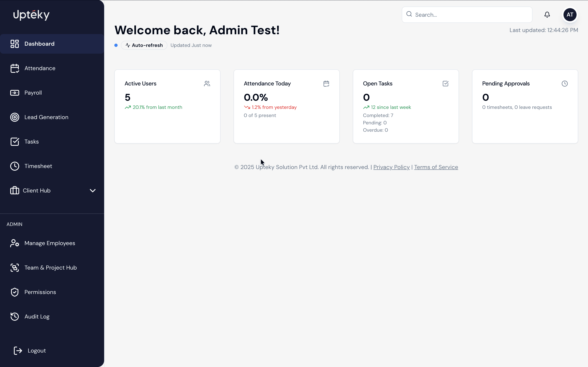Select the Lead Generation target icon
Image resolution: width=588 pixels, height=367 pixels.
click(14, 117)
